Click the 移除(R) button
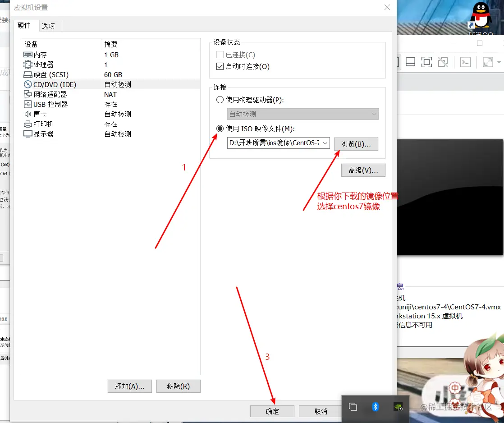504x423 pixels. (x=178, y=386)
